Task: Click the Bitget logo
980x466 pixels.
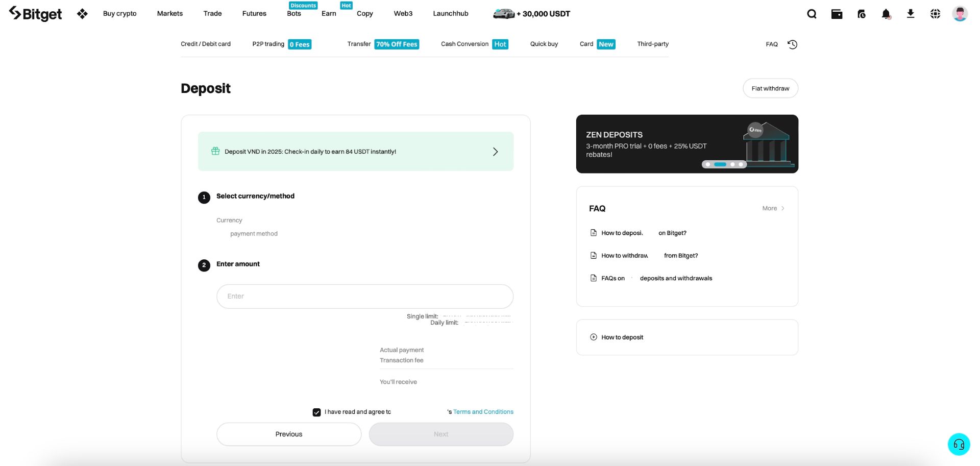Action: [x=35, y=14]
